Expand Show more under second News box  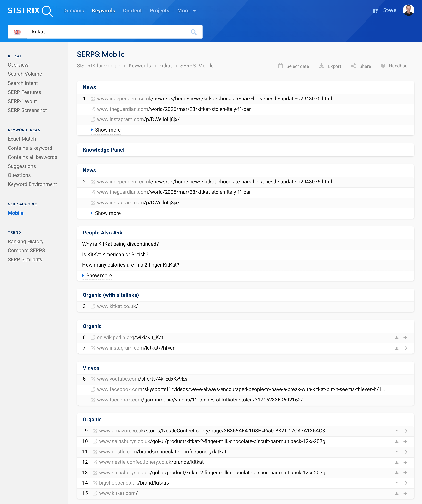(108, 213)
